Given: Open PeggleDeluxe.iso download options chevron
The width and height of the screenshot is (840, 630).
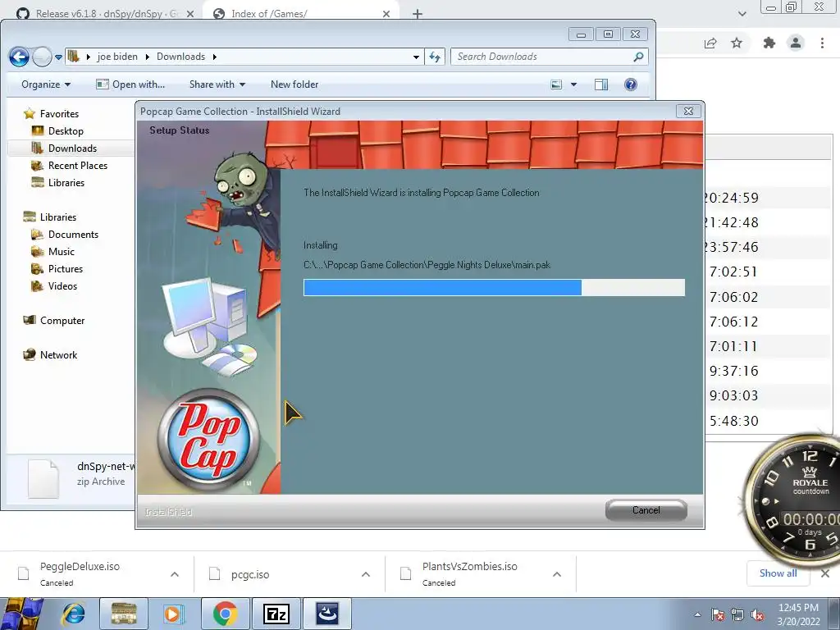Looking at the screenshot, I should pos(175,574).
